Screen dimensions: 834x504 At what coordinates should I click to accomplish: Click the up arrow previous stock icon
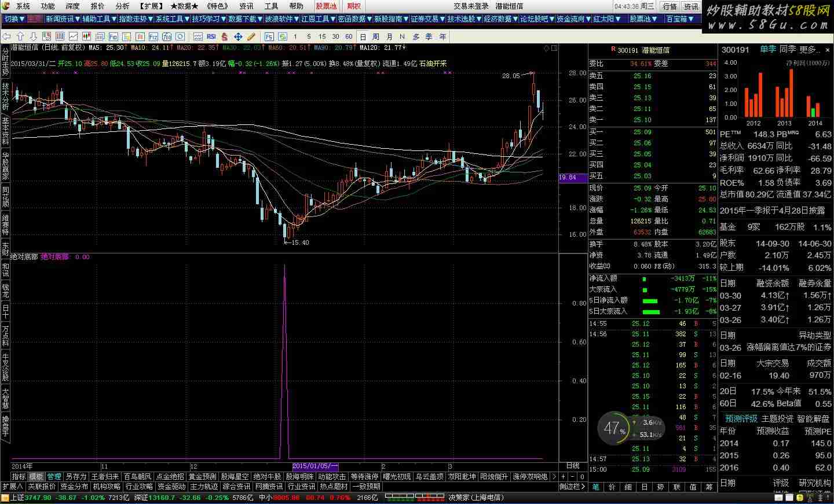pyautogui.click(x=20, y=36)
